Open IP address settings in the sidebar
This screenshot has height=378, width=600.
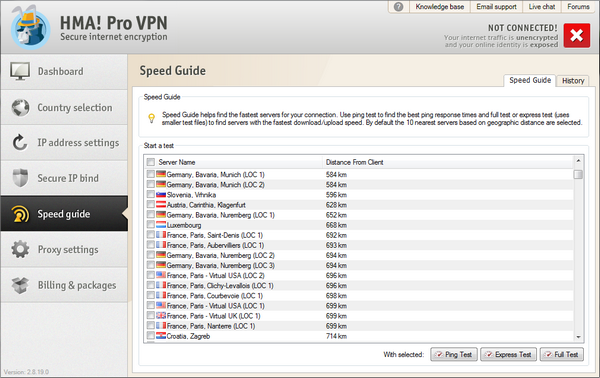[x=64, y=143]
